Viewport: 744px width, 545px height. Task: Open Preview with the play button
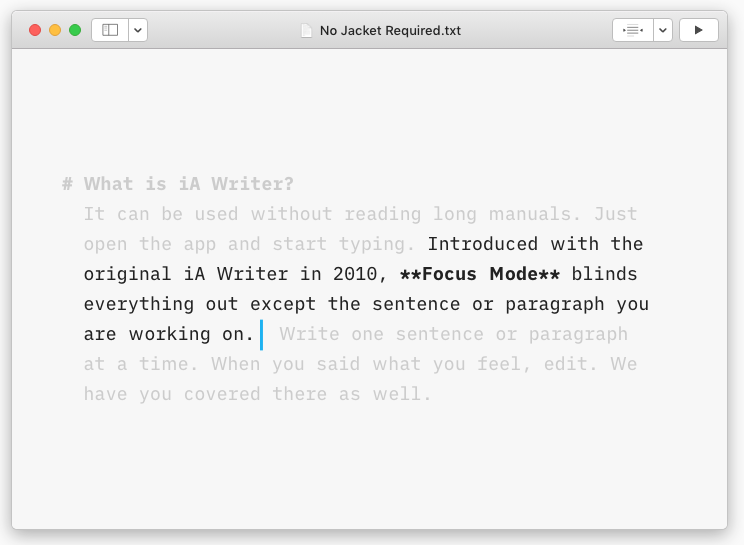[698, 30]
